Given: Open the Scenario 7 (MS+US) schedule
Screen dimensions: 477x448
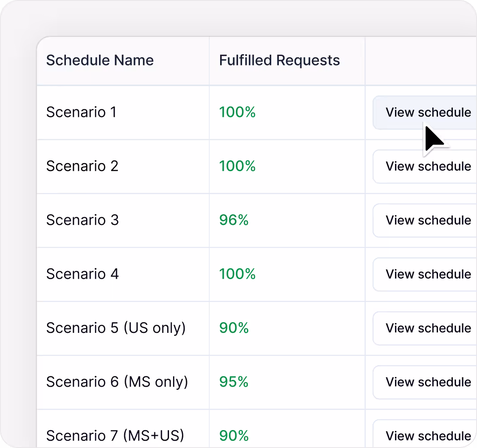Looking at the screenshot, I should [x=427, y=435].
